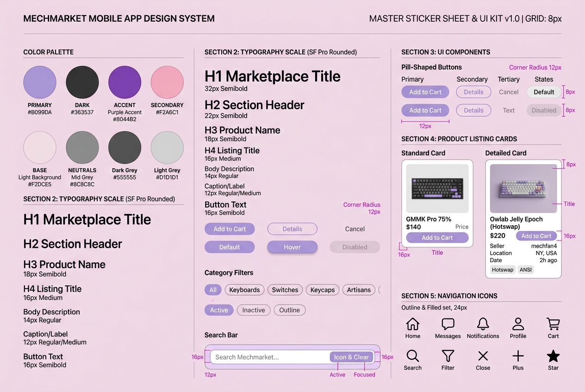Screen dimensions: 585x392
Task: Click second-row Secondary Details pill
Action: point(473,110)
